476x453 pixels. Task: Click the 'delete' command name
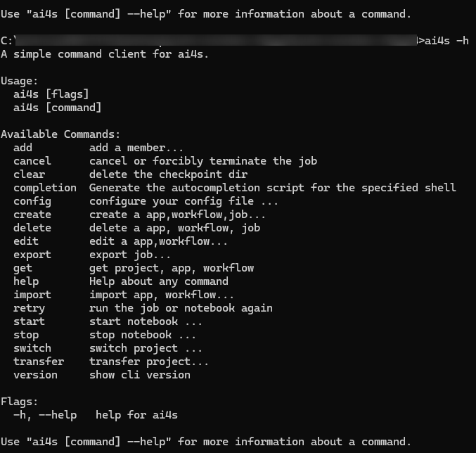(x=32, y=228)
